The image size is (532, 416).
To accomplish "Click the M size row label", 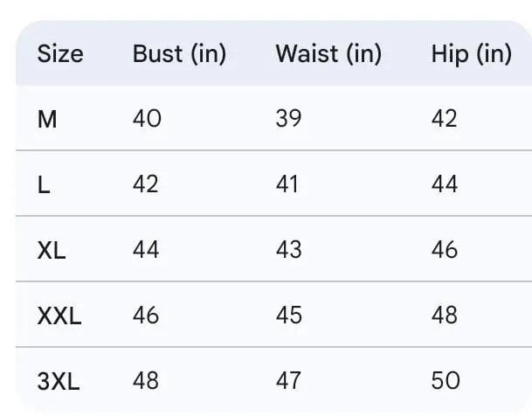I will pyautogui.click(x=47, y=119).
